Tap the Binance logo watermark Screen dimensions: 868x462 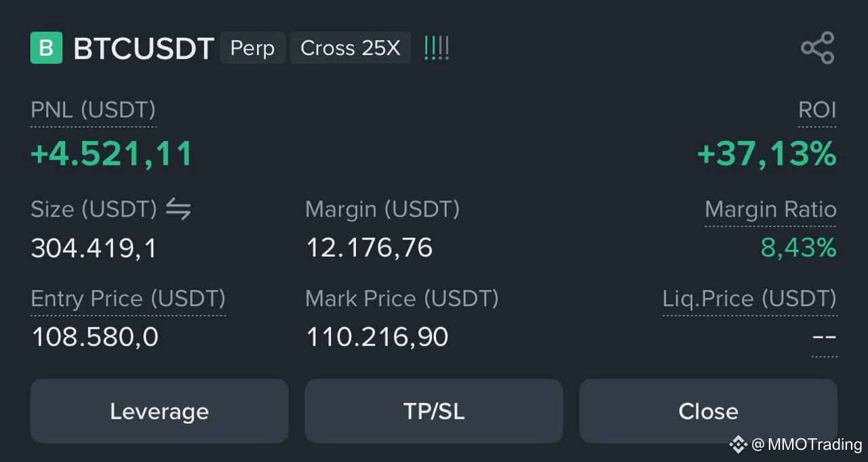pyautogui.click(x=738, y=444)
